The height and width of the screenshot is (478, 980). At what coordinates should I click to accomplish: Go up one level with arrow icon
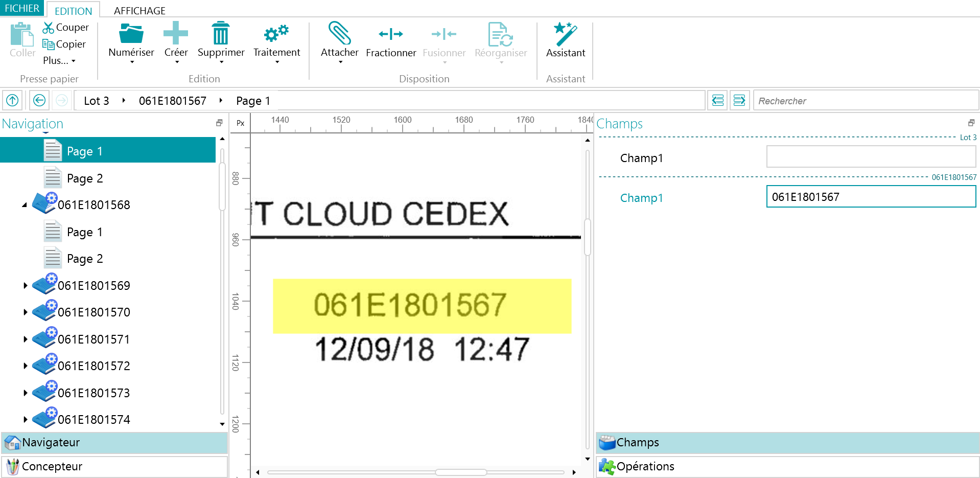point(12,100)
